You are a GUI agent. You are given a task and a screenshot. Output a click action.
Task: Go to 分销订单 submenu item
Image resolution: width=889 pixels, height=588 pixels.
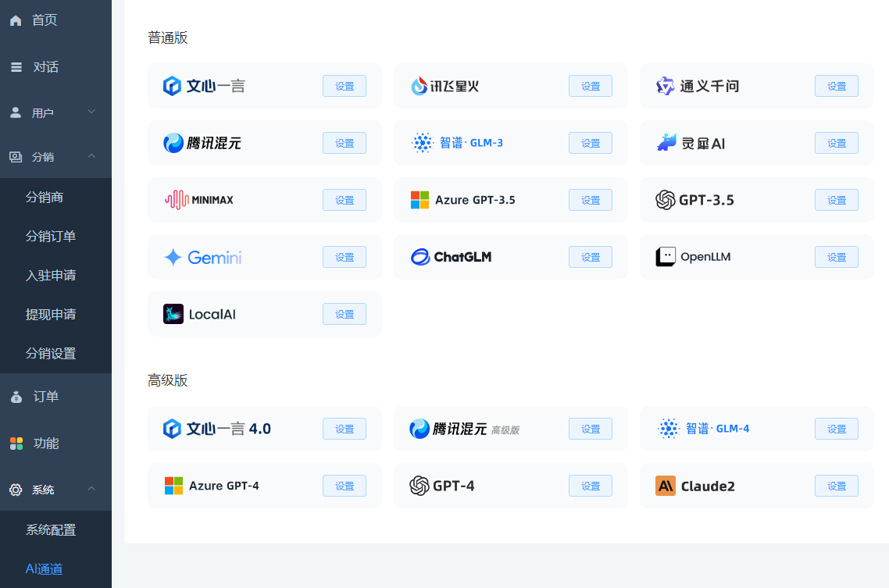[55, 237]
